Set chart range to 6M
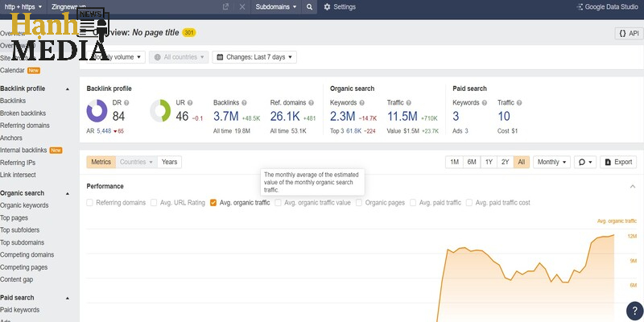644x322 pixels. tap(472, 162)
